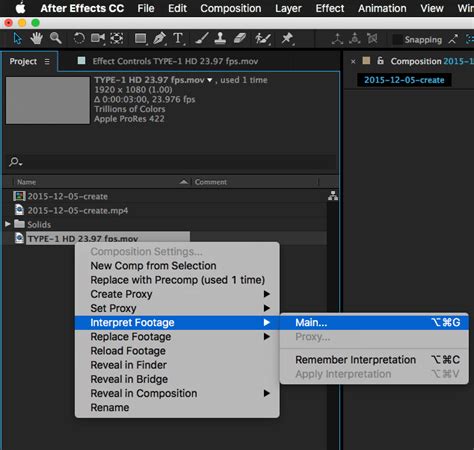The image size is (474, 450).
Task: Select the Rectangle shape tool
Action: tap(141, 39)
